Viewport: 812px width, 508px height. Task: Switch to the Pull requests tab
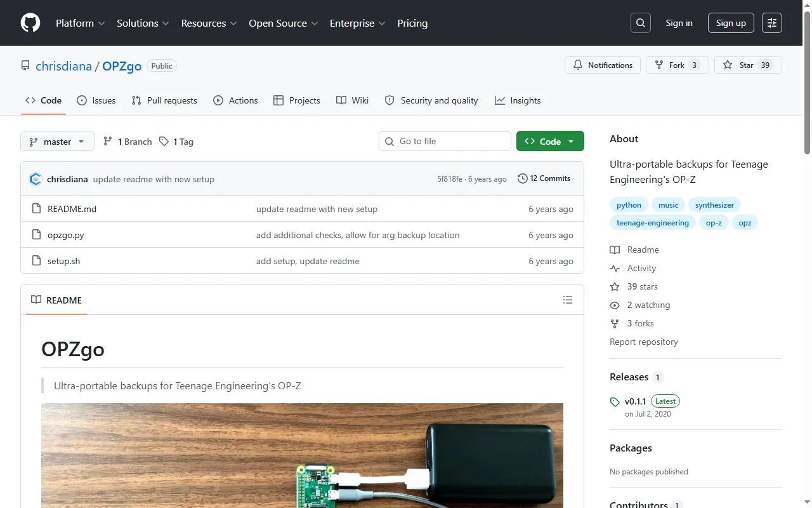(164, 100)
